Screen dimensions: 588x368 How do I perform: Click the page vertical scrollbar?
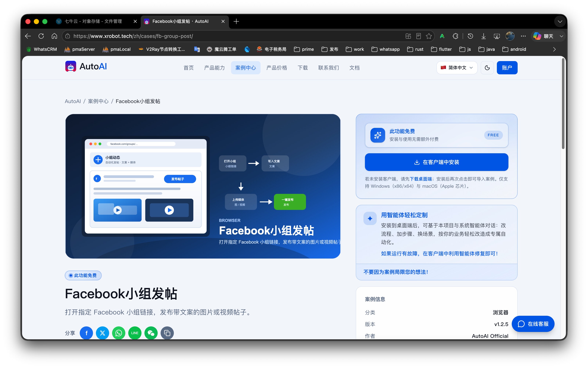[563, 104]
